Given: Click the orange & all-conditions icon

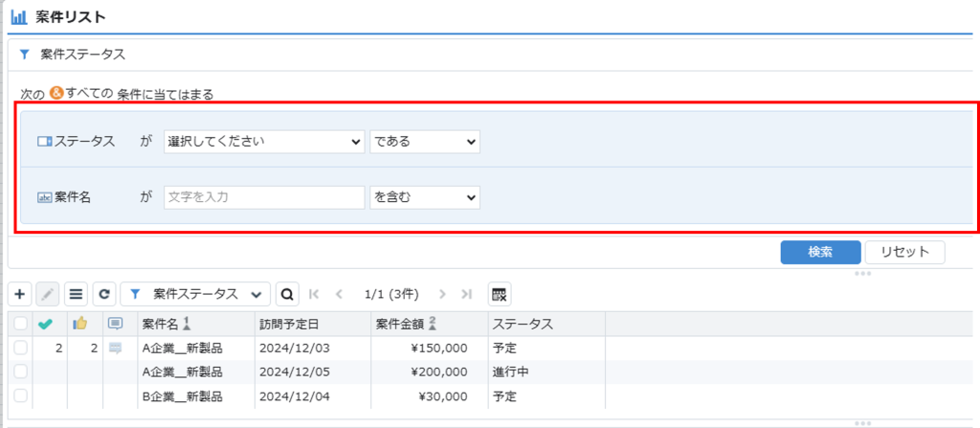Looking at the screenshot, I should click(x=56, y=93).
